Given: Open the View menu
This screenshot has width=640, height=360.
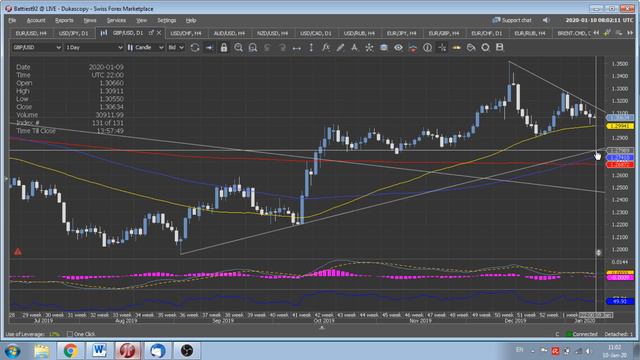Looking at the screenshot, I should tap(142, 20).
